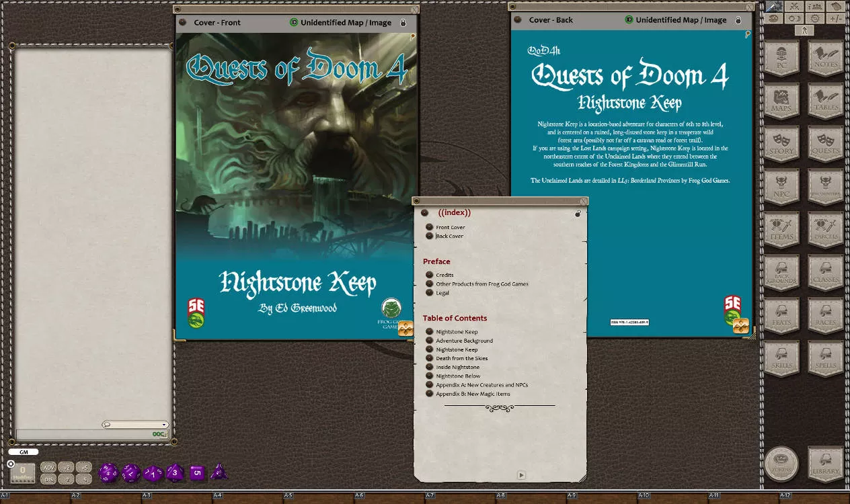Open the Combat Tracker sword icon

pyautogui.click(x=774, y=6)
